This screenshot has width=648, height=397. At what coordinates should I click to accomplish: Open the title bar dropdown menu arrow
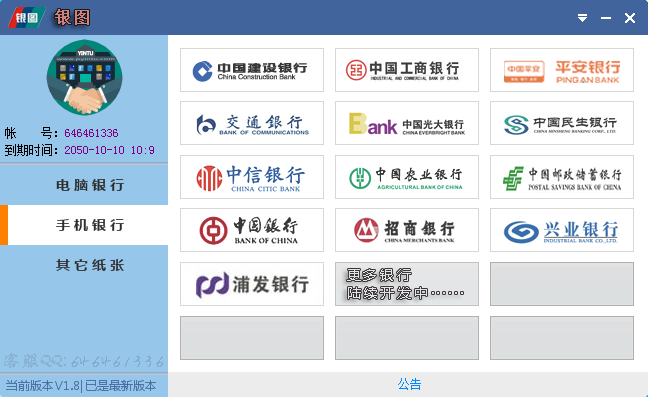pos(582,18)
